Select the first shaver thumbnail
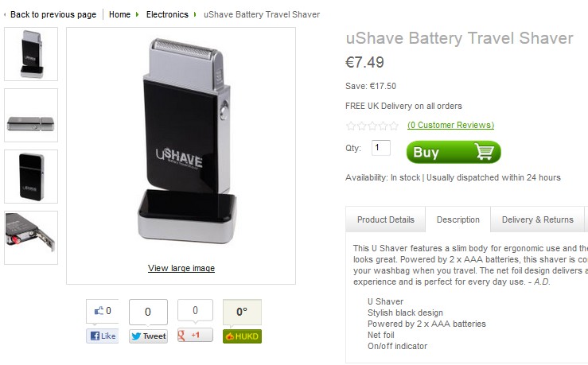The width and height of the screenshot is (588, 365). tap(31, 54)
